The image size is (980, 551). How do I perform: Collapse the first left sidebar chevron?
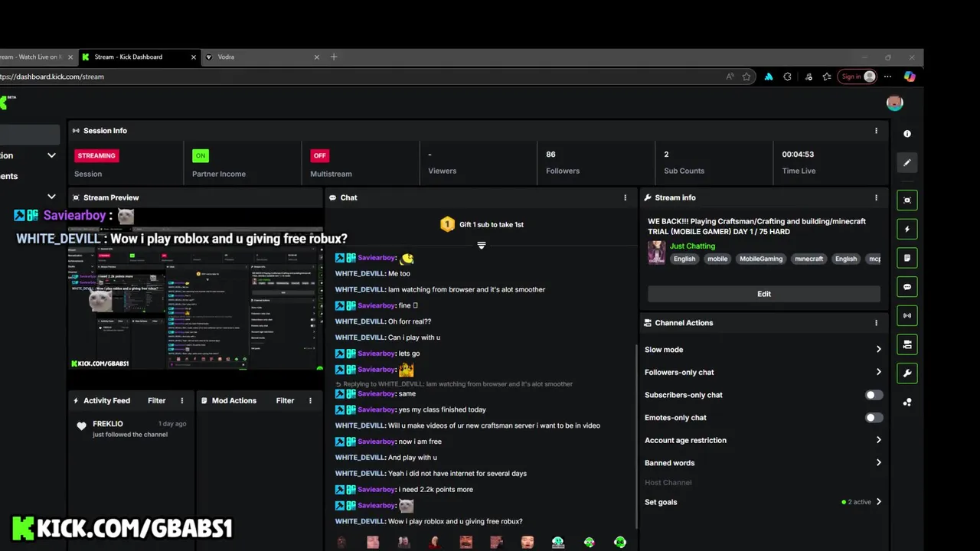(x=51, y=155)
